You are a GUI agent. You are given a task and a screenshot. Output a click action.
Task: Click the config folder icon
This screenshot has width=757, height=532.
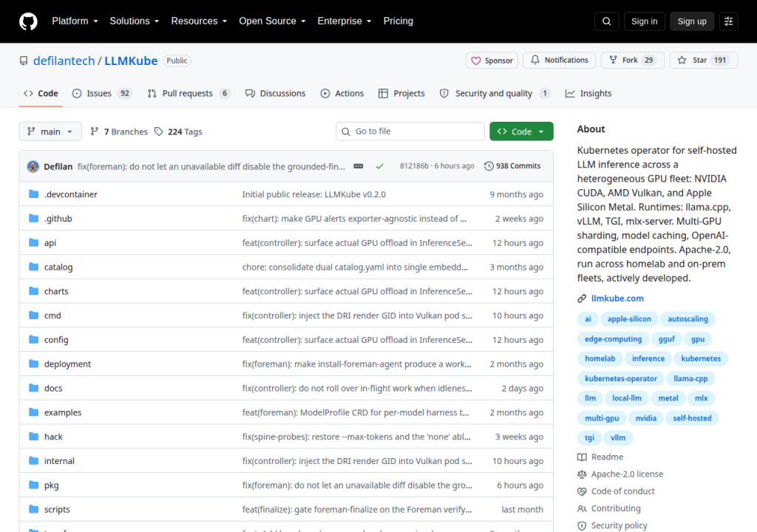click(33, 339)
